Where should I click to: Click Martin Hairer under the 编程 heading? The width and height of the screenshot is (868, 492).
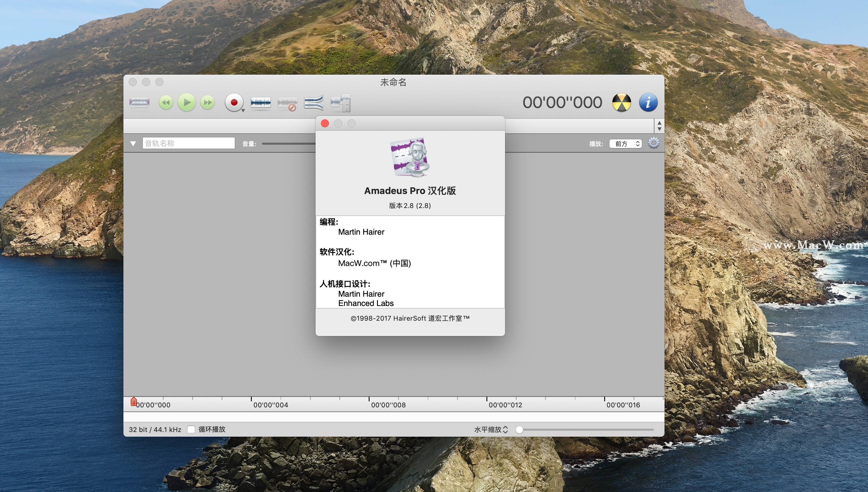pos(361,232)
